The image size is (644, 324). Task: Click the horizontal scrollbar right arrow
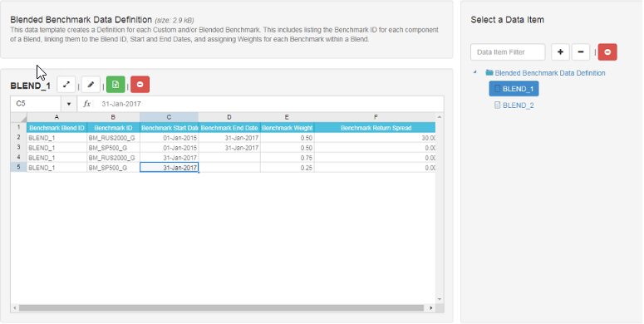pyautogui.click(x=431, y=307)
